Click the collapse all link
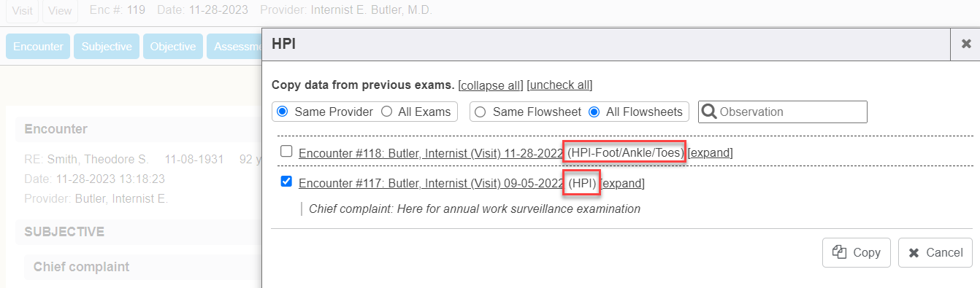This screenshot has height=288, width=980. click(491, 85)
